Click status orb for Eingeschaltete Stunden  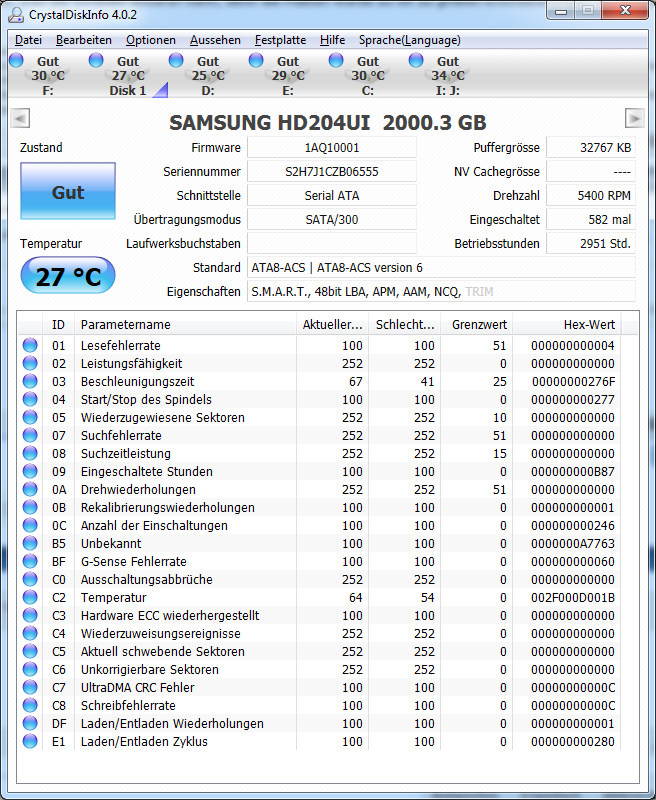pyautogui.click(x=30, y=471)
